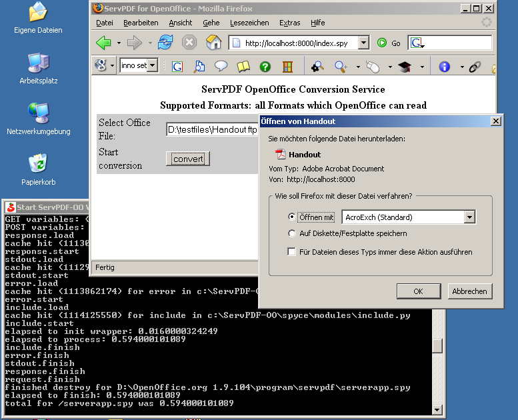Open the Ansicht menu
This screenshot has width=518, height=420.
point(181,23)
